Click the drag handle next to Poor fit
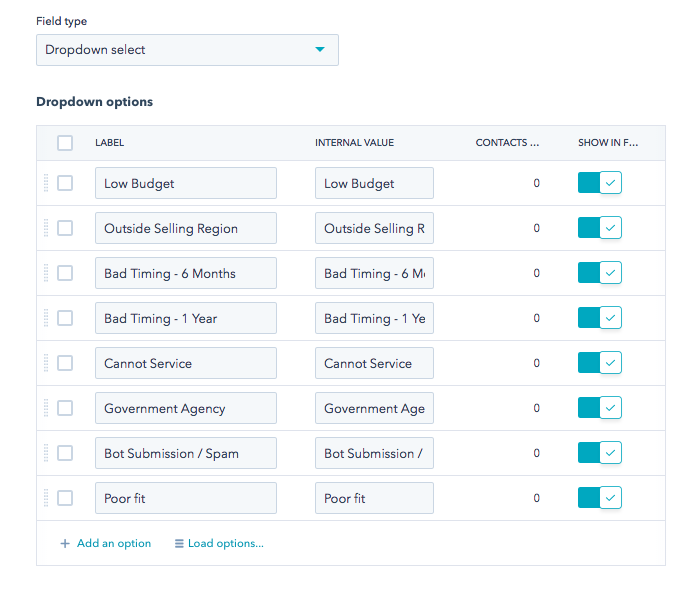 (x=45, y=498)
